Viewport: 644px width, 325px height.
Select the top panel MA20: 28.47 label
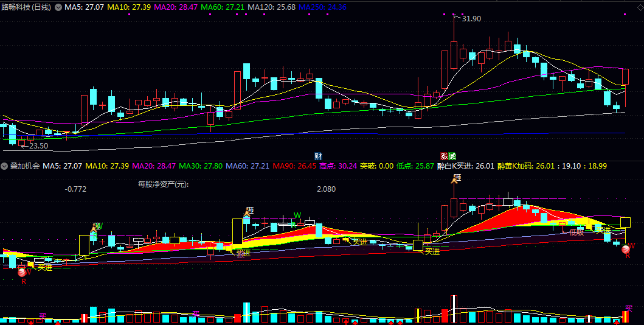[175, 7]
